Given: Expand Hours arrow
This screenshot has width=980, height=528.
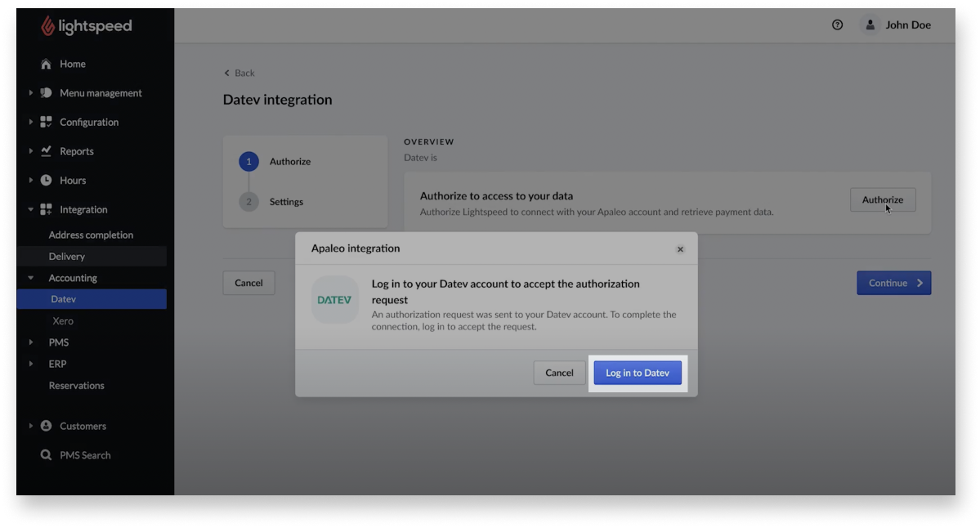Looking at the screenshot, I should pyautogui.click(x=30, y=180).
